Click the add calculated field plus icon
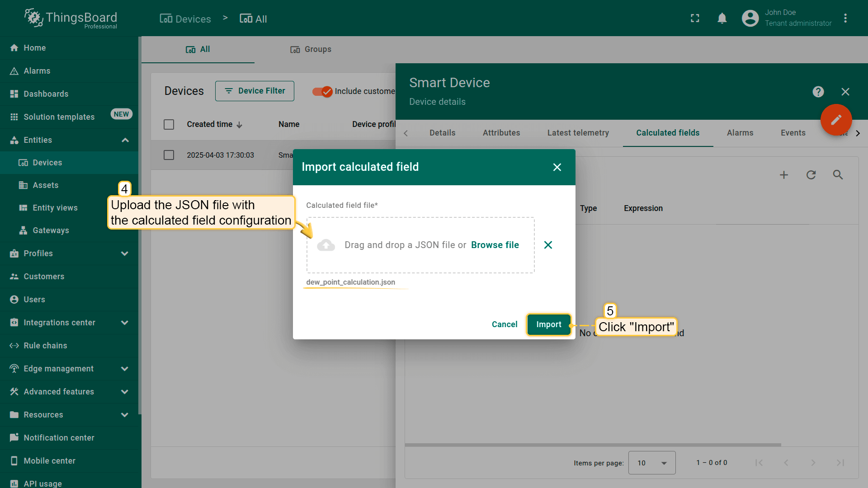This screenshot has width=868, height=488. click(x=784, y=175)
